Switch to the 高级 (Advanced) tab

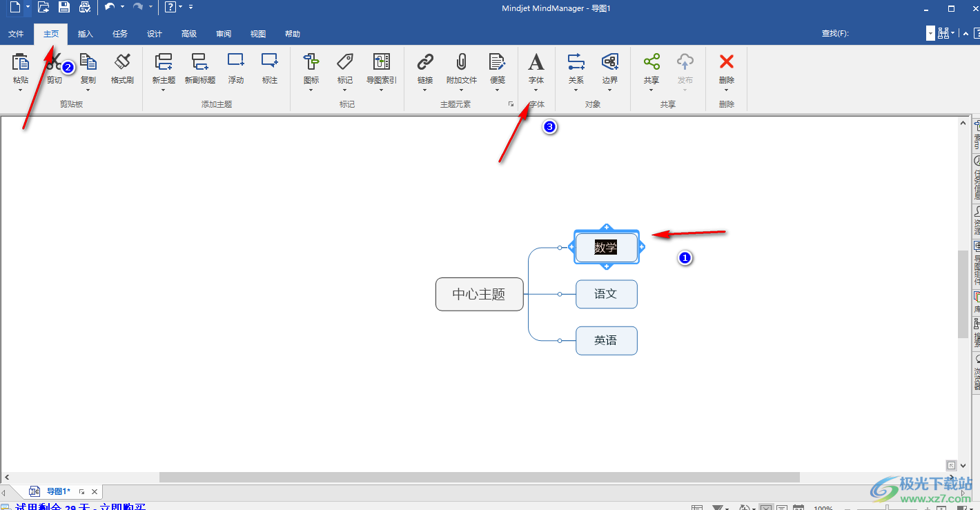tap(189, 34)
